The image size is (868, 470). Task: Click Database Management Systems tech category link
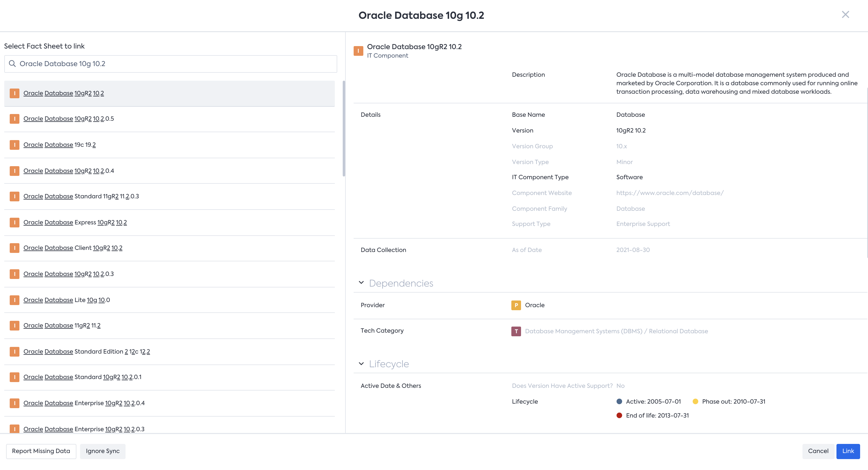pos(616,331)
